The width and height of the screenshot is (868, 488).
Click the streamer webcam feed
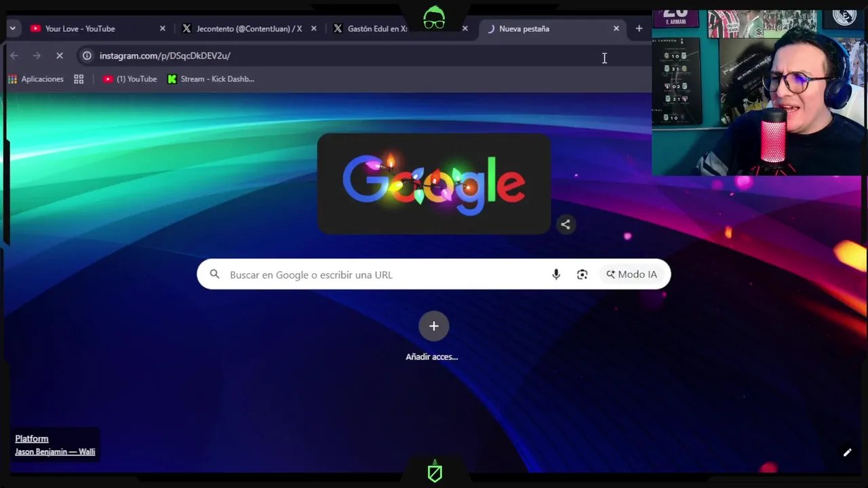758,92
